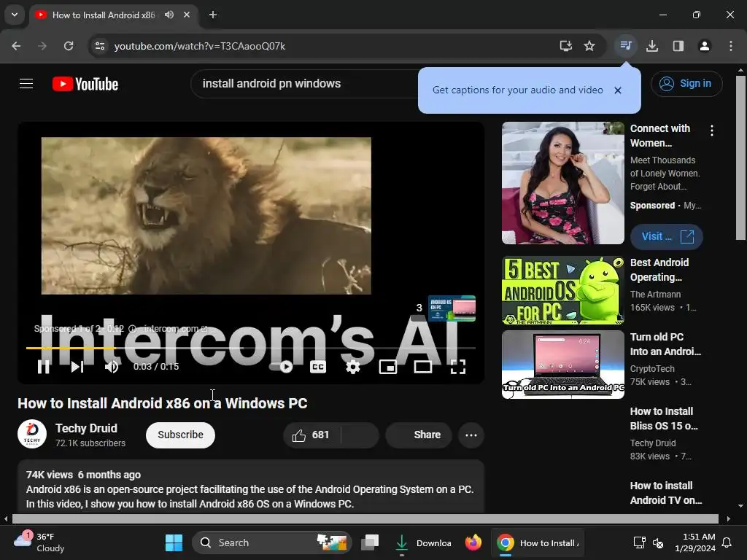The height and width of the screenshot is (560, 747).
Task: Open more actions ellipsis under video
Action: click(x=471, y=435)
